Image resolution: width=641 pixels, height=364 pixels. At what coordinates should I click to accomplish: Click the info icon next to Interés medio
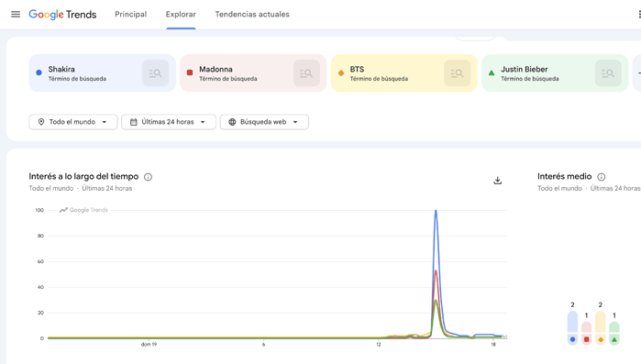click(x=602, y=177)
